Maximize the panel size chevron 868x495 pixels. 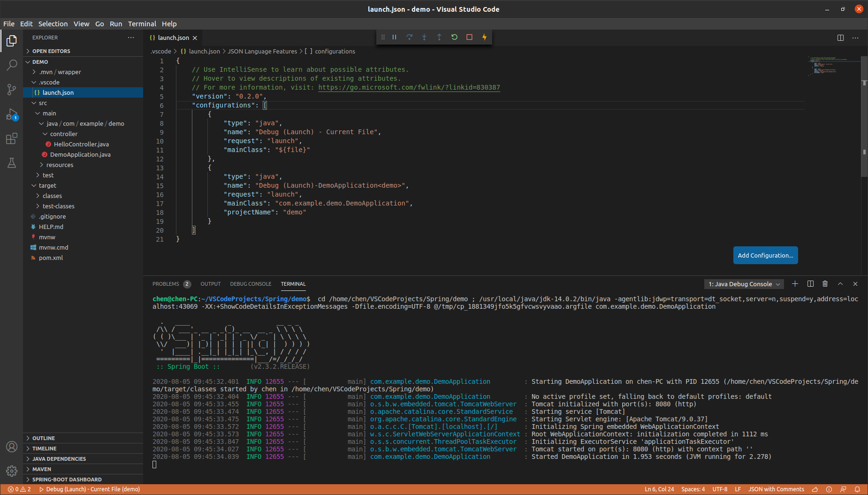point(840,284)
